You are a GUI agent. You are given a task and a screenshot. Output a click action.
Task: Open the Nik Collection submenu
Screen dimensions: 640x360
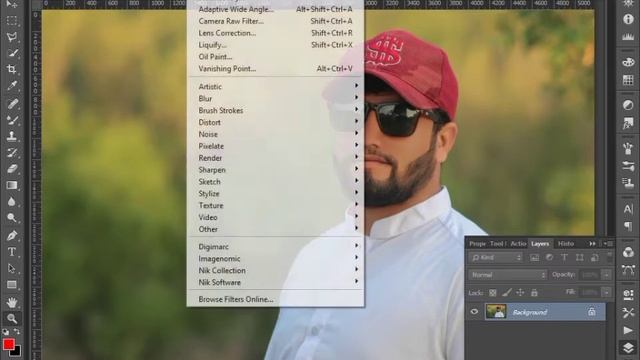click(276, 270)
